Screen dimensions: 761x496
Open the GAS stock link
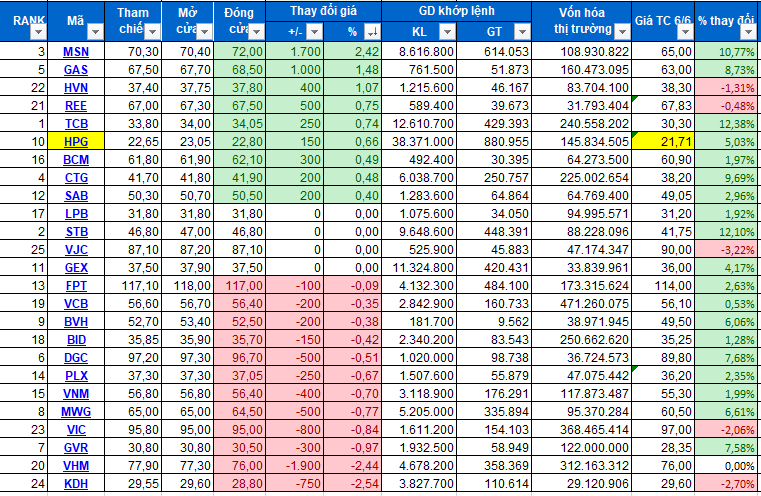(76, 70)
